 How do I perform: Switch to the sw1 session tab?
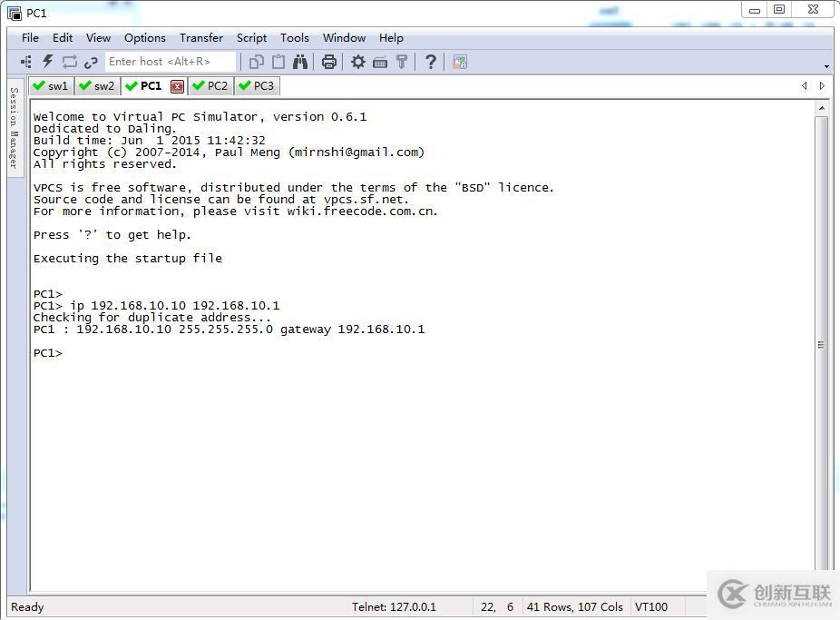(51, 85)
